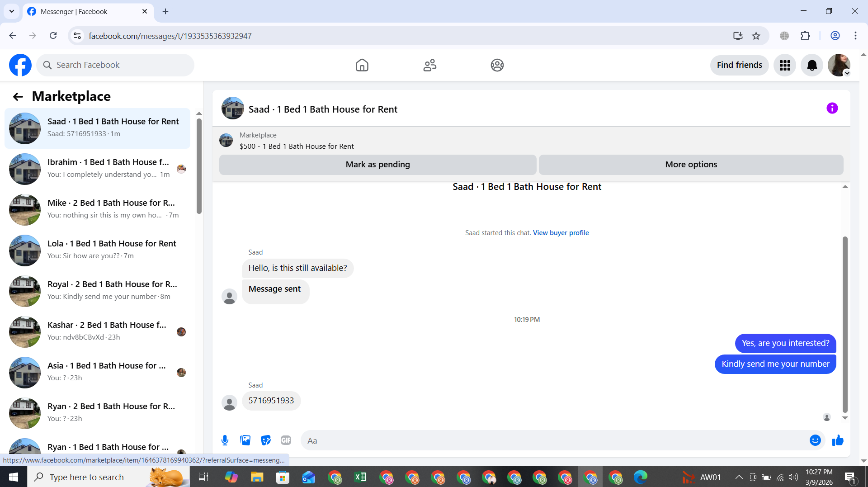Image resolution: width=868 pixels, height=487 pixels.
Task: Choose a GIF icon
Action: [x=286, y=440]
